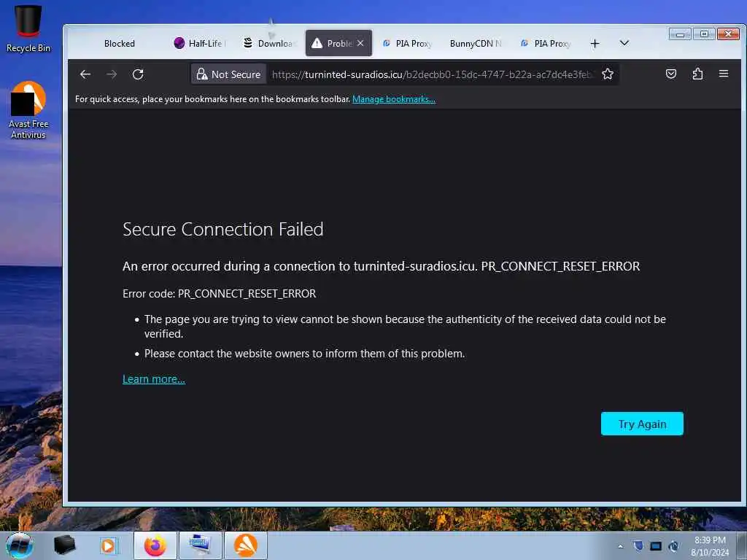This screenshot has width=747, height=560.
Task: Click the Error code PR_CONNECT_RESET_ERROR line
Action: click(x=219, y=293)
